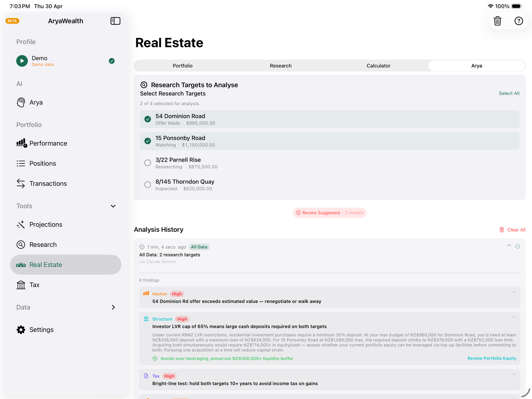The height and width of the screenshot is (399, 532).
Task: Select the Arya tab
Action: click(477, 66)
